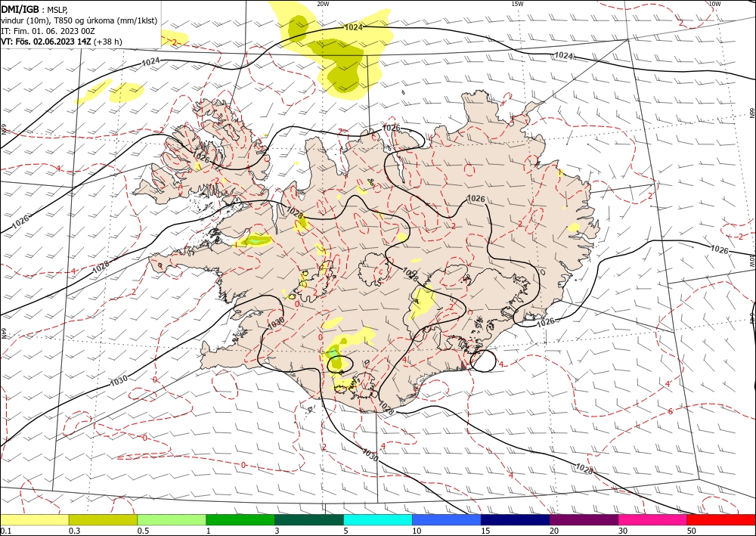Click the '10' legend scale value

(x=417, y=531)
